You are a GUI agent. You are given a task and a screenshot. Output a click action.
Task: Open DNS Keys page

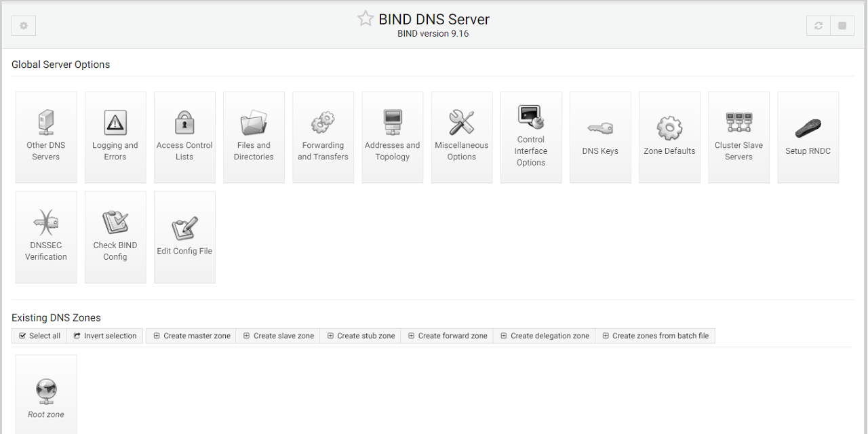(x=600, y=138)
